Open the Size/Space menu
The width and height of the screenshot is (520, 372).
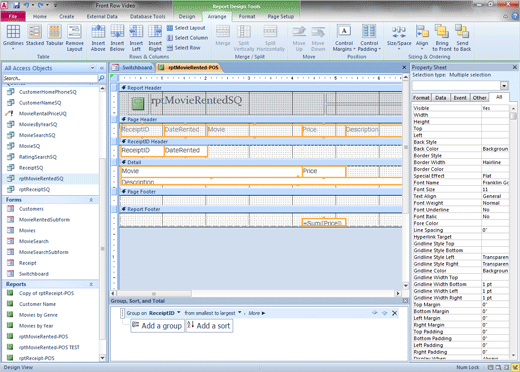pos(399,38)
